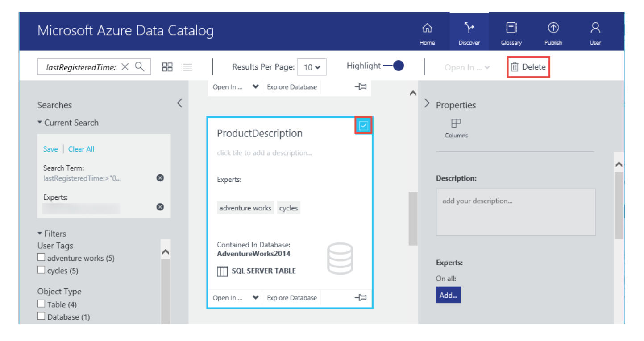Screen dimensions: 644x341
Task: Toggle the Highlight switch
Action: [x=394, y=66]
